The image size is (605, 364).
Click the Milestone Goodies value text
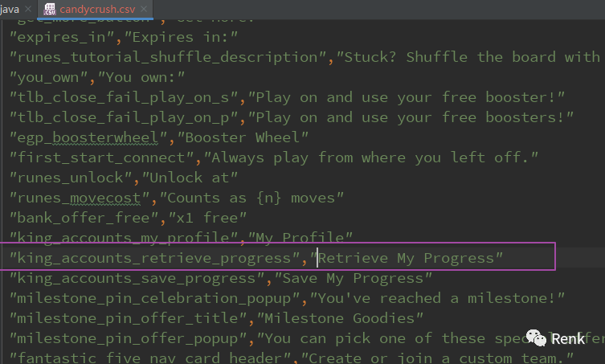tap(340, 318)
